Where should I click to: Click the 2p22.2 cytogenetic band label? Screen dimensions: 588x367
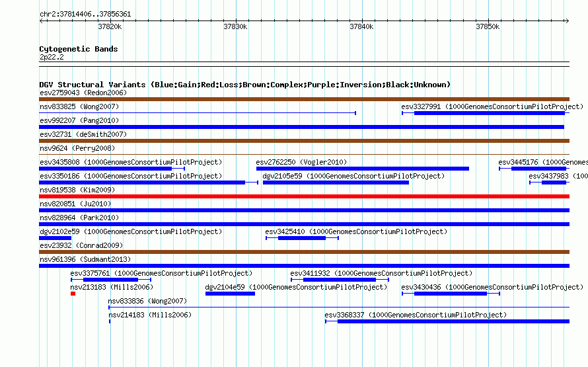[52, 57]
